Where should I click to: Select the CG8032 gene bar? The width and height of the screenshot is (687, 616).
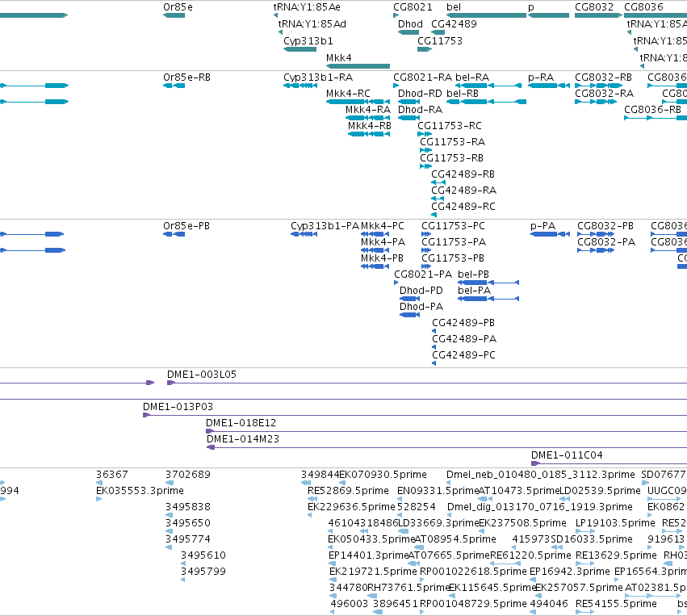[598, 15]
